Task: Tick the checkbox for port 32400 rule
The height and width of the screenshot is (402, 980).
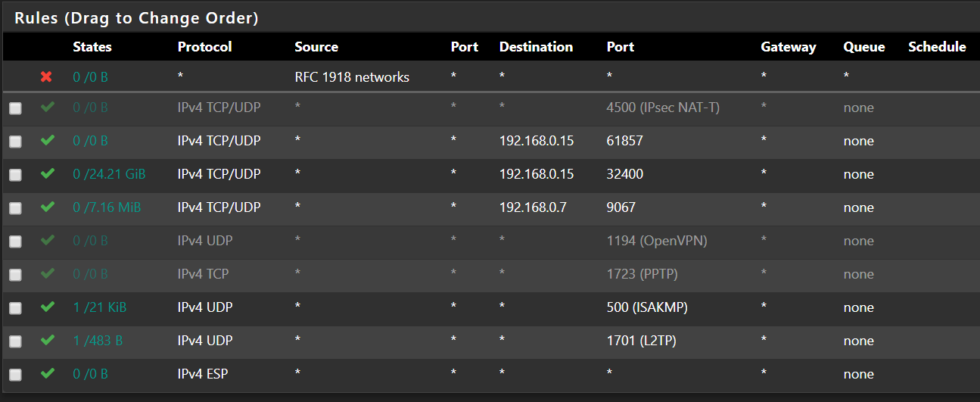Action: tap(15, 175)
